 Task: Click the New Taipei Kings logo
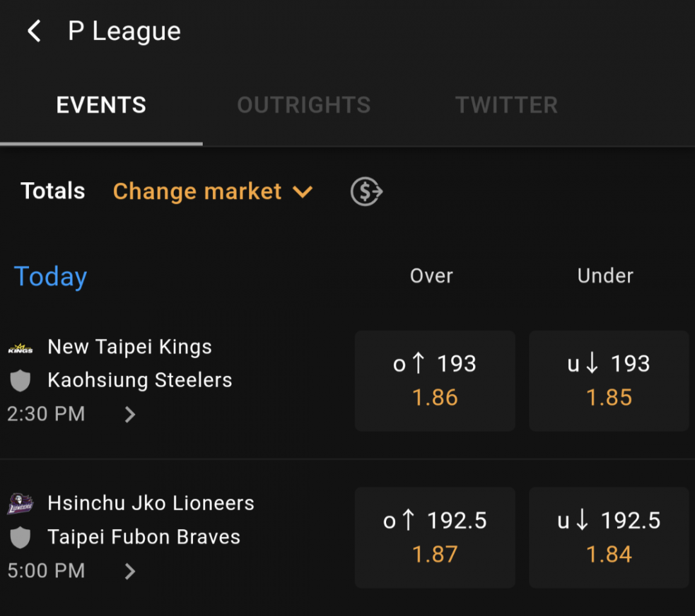(21, 349)
